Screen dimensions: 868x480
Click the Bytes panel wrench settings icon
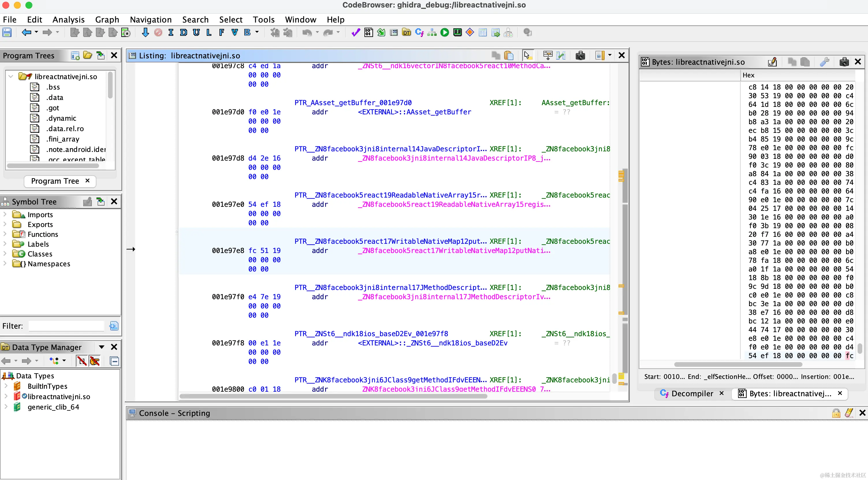[x=824, y=62]
